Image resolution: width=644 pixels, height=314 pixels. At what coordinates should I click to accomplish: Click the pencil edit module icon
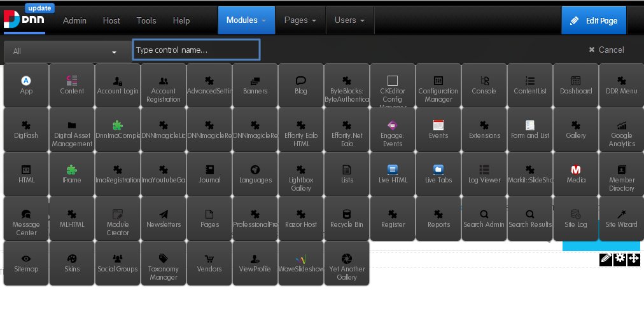point(606,259)
